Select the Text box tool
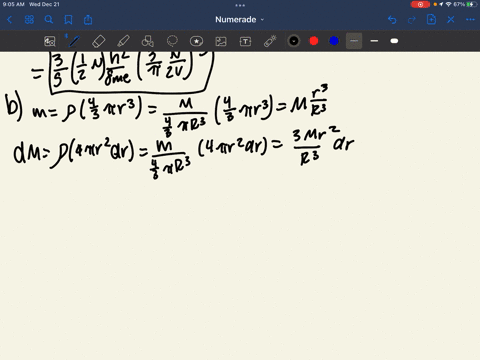The image size is (480, 360). [x=245, y=41]
